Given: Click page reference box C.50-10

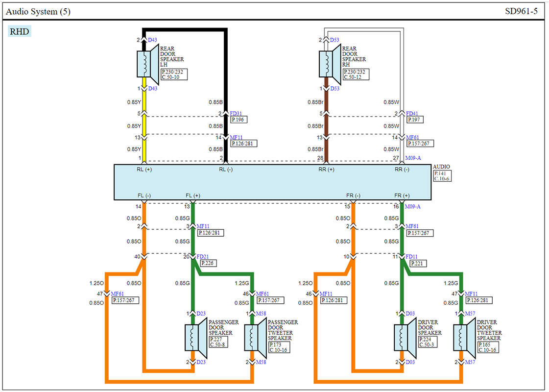Looking at the screenshot, I should click(x=174, y=74).
